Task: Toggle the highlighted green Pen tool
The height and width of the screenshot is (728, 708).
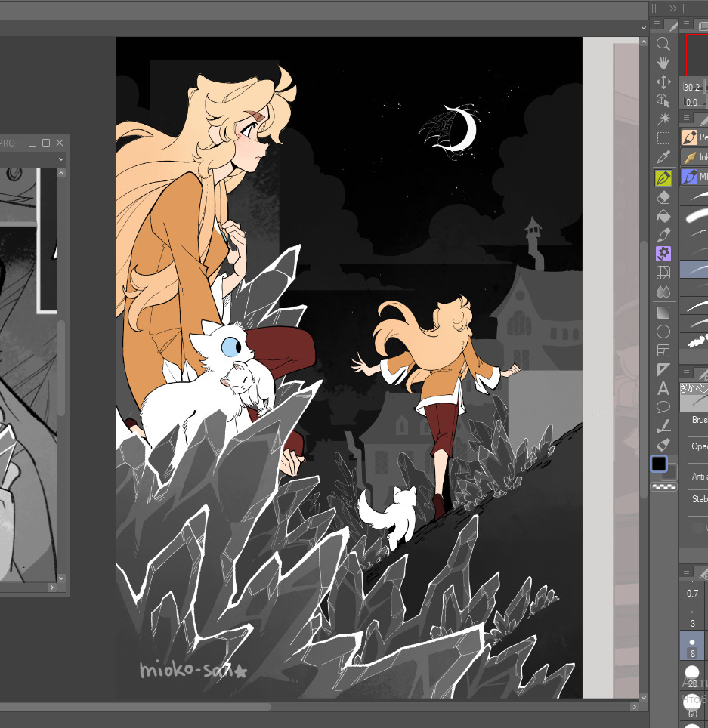Action: (663, 178)
